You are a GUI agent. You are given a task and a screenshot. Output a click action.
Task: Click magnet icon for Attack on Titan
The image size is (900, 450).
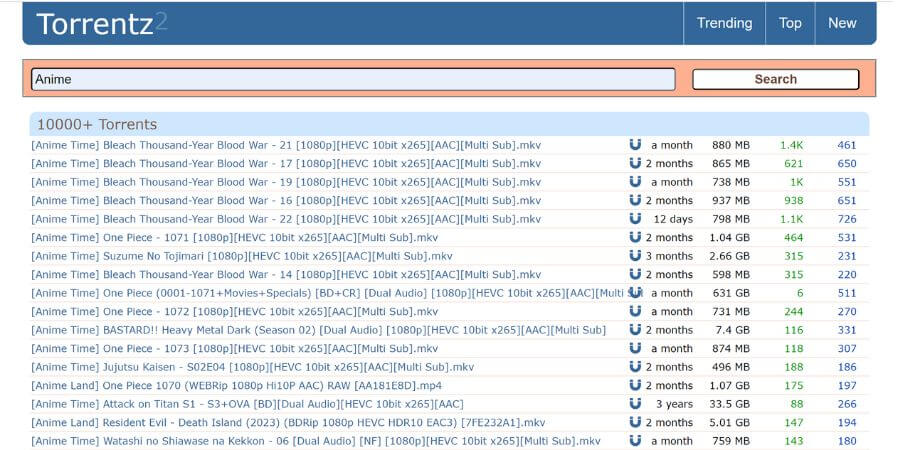point(635,404)
